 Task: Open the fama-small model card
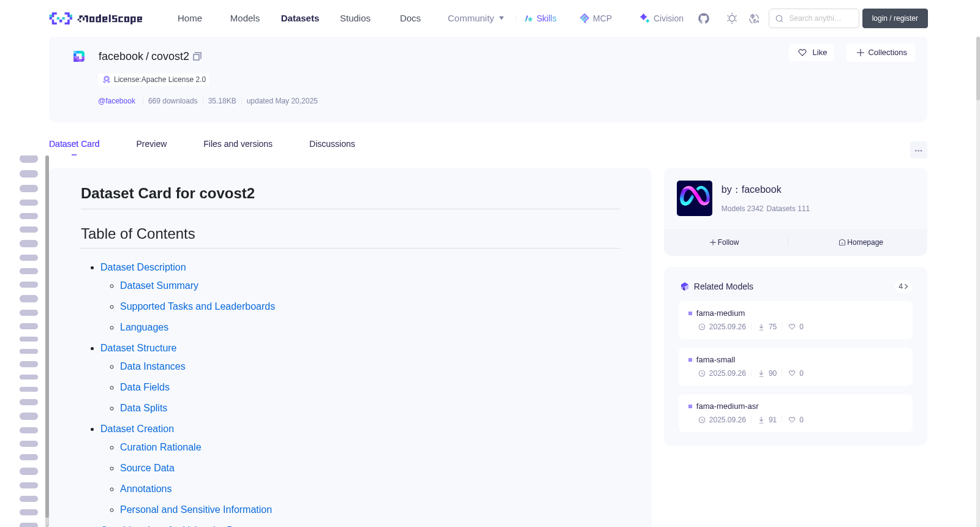tap(795, 366)
